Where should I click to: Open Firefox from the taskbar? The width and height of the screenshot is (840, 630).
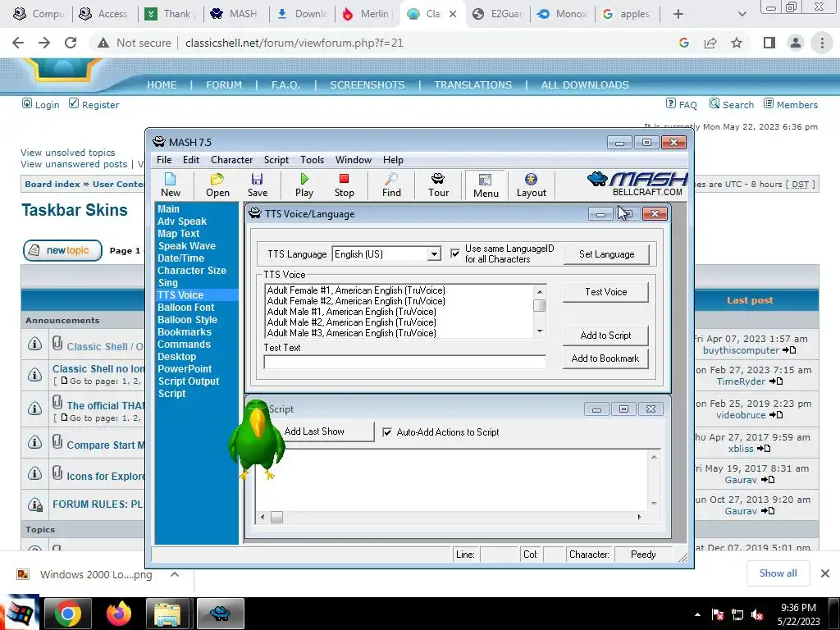point(118,614)
